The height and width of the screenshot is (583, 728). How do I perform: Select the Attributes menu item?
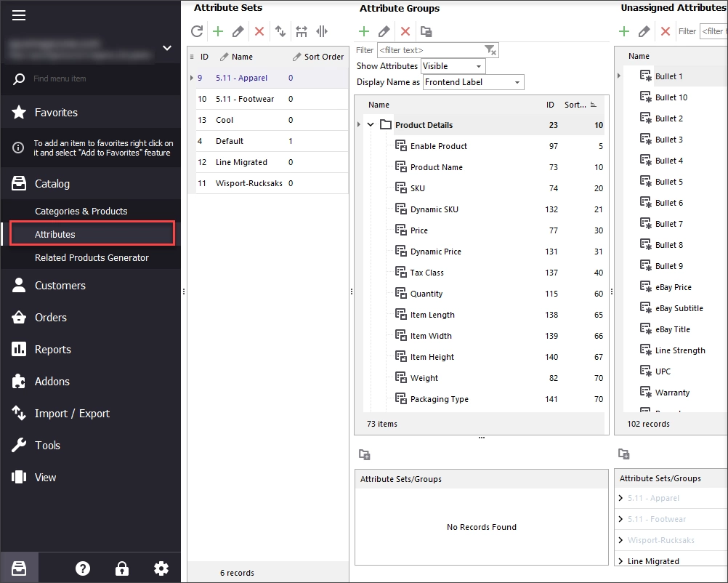coord(92,233)
